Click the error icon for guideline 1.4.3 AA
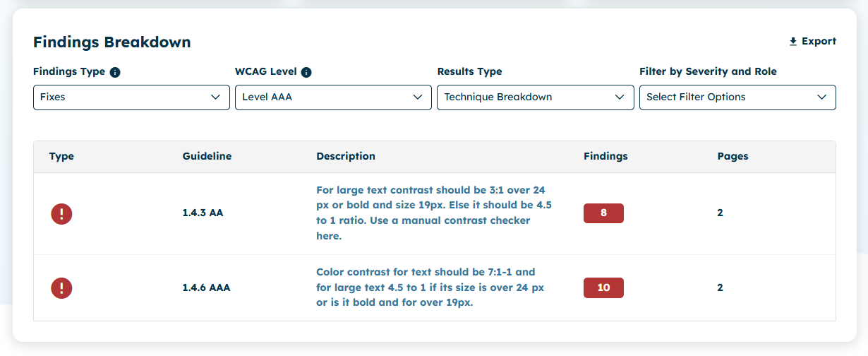868x356 pixels. pyautogui.click(x=61, y=213)
